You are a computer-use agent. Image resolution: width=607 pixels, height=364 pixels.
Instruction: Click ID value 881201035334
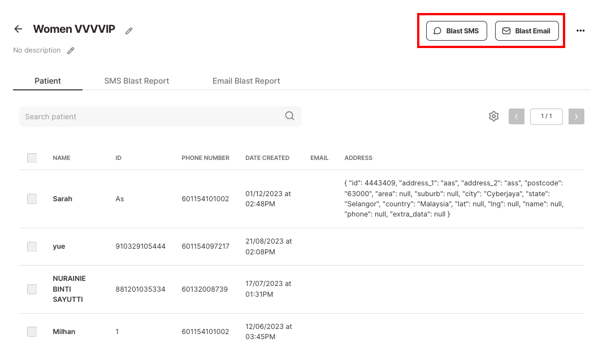141,289
